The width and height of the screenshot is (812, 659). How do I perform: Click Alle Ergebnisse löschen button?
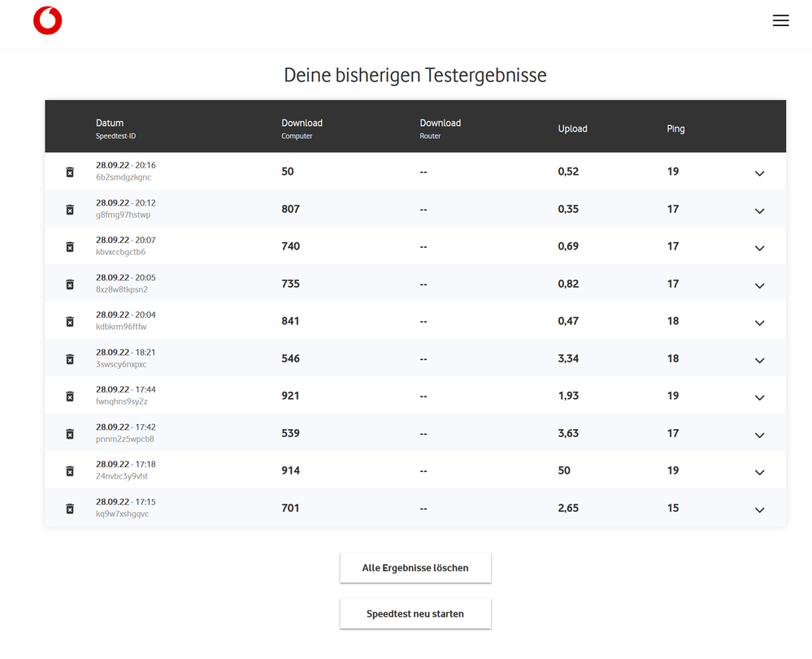[415, 568]
